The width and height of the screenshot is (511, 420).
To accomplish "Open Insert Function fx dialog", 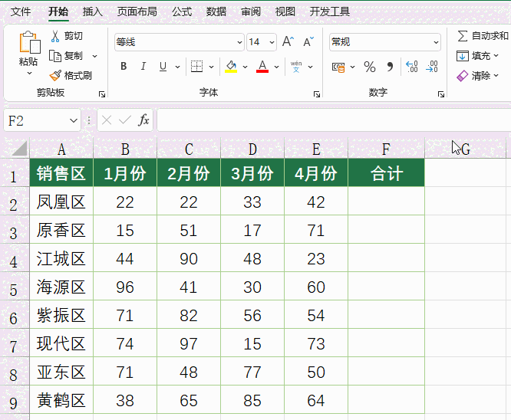I will [143, 120].
